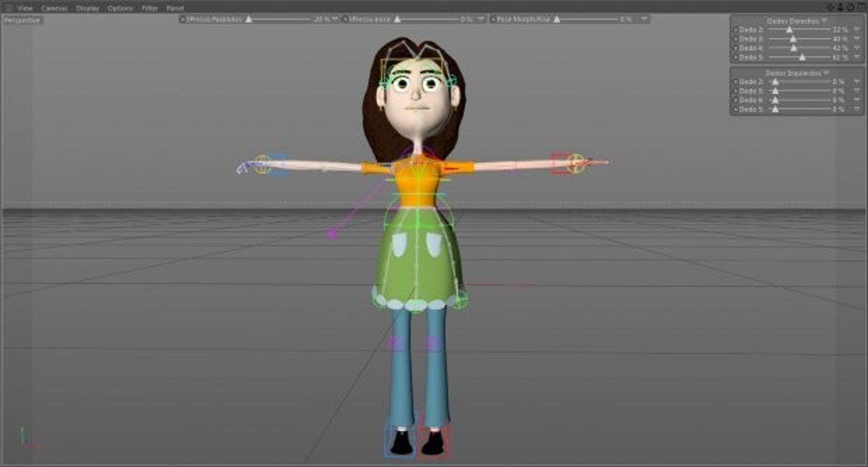The height and width of the screenshot is (467, 868).
Task: Toggle keyframe circle for Dedos Derechos Dedo 5
Action: 735,58
